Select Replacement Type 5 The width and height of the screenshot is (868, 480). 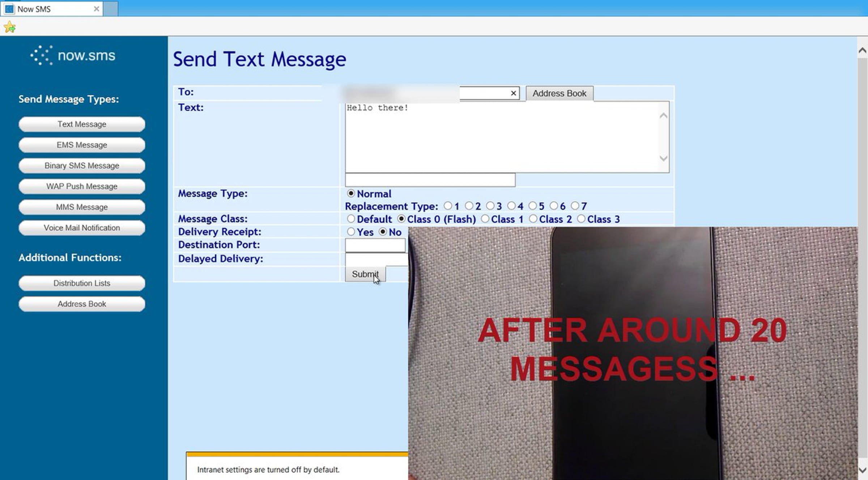[532, 206]
